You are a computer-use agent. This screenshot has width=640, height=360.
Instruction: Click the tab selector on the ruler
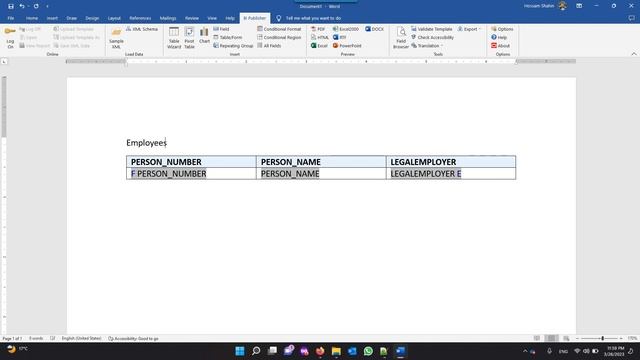point(4,61)
